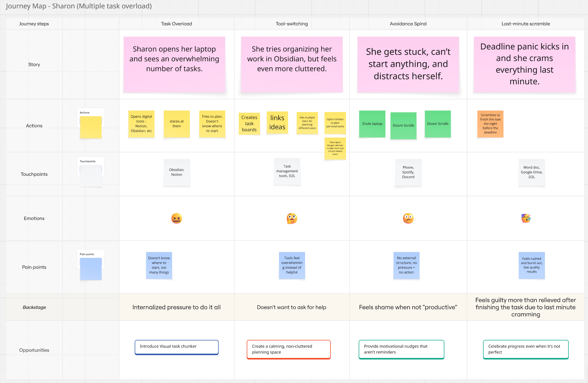Click the 'Has multiple tools for planning' sticky
Screen dimensions: 588x383
[307, 123]
